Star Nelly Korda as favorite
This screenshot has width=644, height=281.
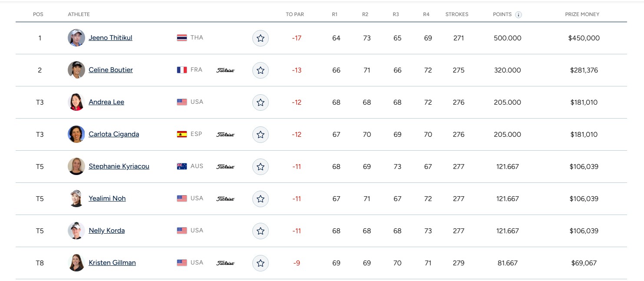point(261,231)
